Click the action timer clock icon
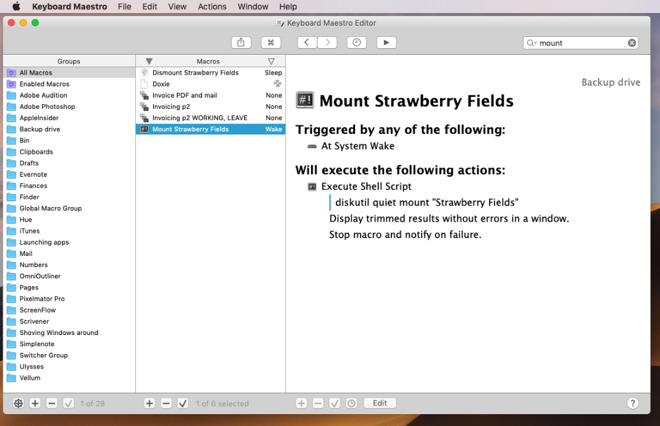 click(351, 403)
